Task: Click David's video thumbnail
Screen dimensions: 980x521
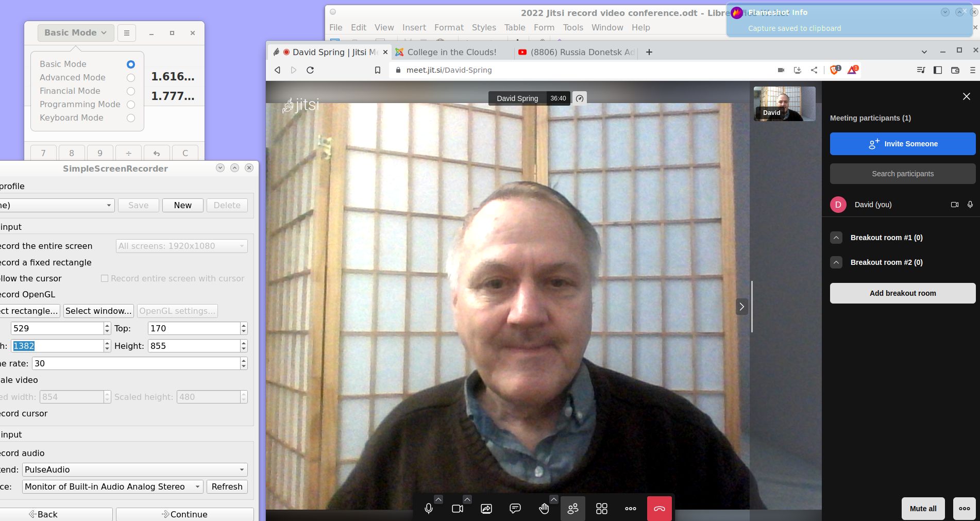Action: point(784,104)
